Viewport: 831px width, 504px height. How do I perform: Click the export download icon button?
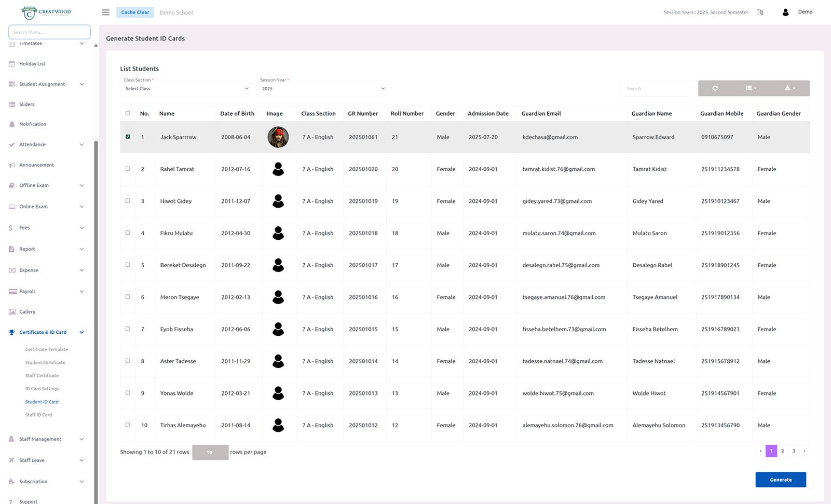click(x=789, y=88)
